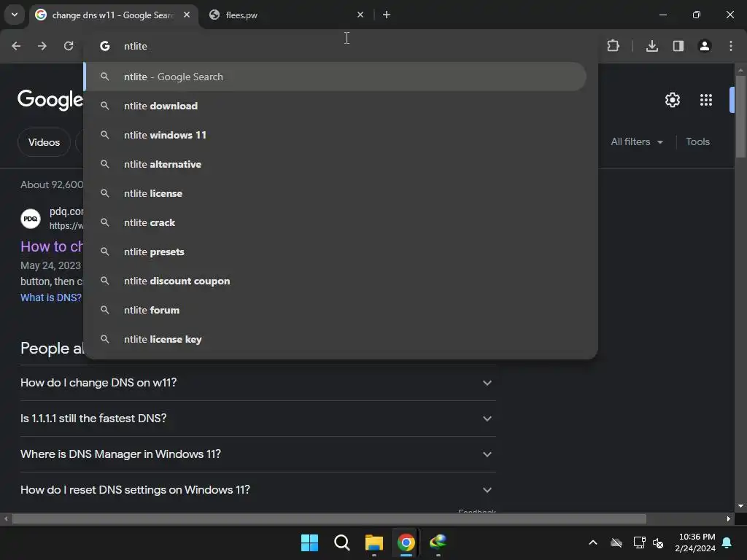Show hidden system tray icons
The width and height of the screenshot is (747, 560).
(x=593, y=542)
